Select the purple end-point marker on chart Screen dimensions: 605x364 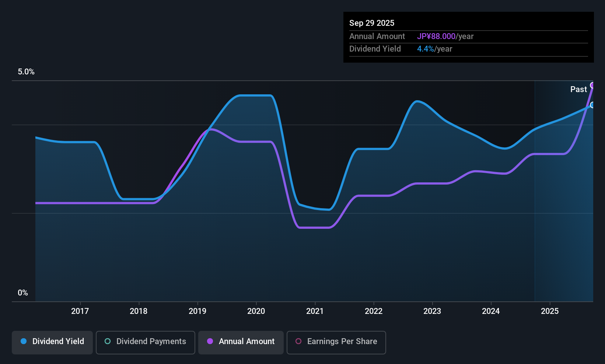point(592,85)
